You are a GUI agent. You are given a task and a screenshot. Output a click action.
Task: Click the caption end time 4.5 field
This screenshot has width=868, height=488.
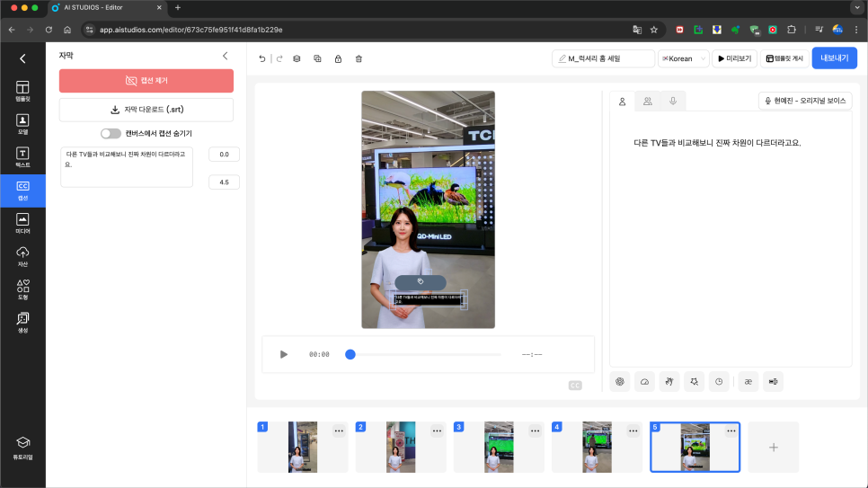click(224, 182)
